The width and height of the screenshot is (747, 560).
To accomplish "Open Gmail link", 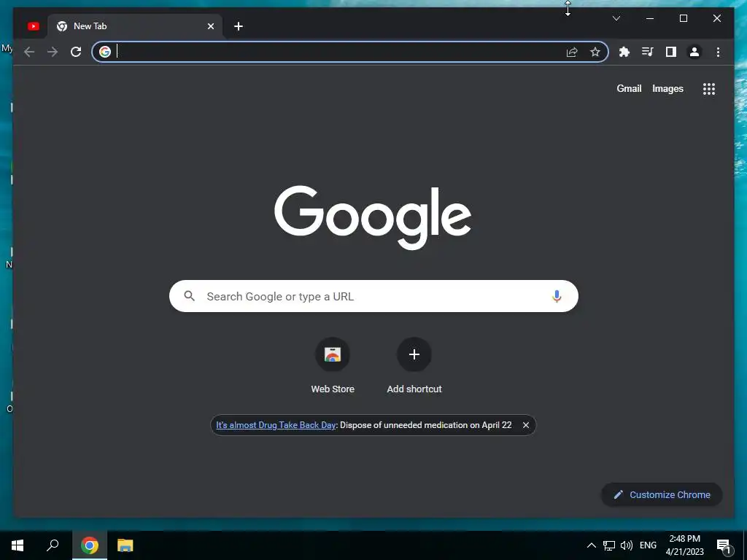I will coord(629,88).
